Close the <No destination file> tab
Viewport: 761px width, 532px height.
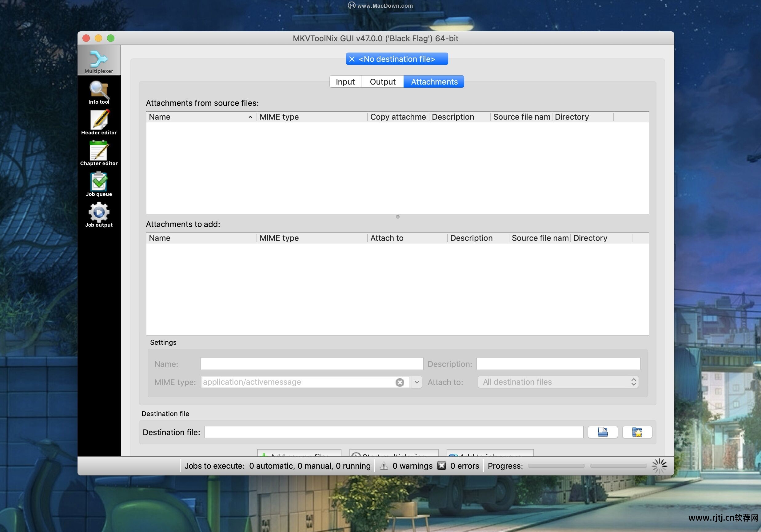352,59
